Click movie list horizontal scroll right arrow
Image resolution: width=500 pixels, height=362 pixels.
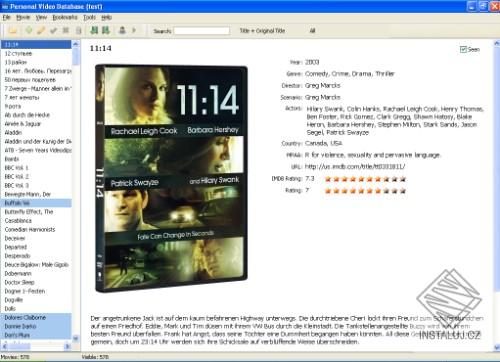coord(67,346)
